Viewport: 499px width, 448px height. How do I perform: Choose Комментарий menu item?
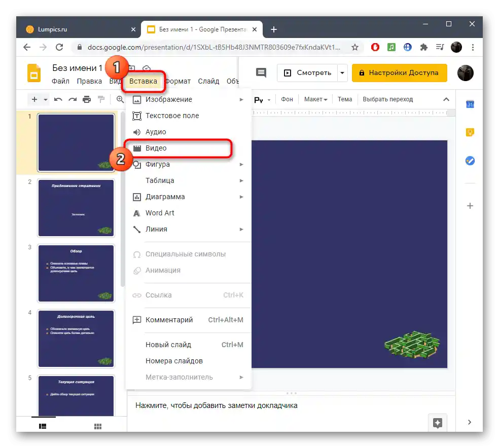pyautogui.click(x=189, y=320)
